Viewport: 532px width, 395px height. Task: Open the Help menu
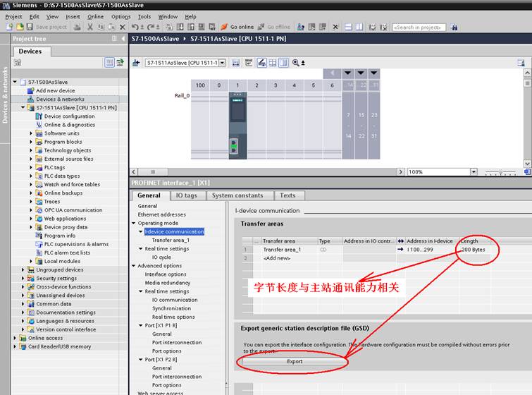click(190, 16)
